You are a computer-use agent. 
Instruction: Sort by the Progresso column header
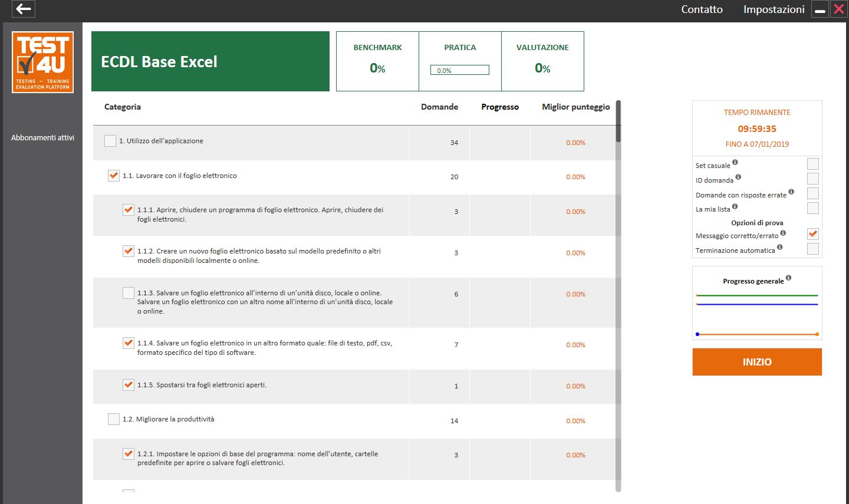click(x=500, y=107)
